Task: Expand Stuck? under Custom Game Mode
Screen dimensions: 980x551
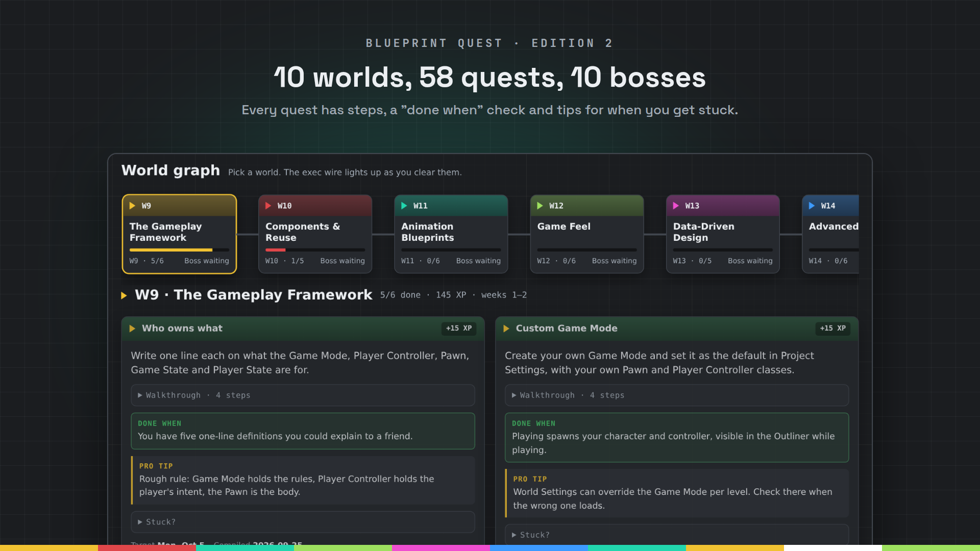Action: [677, 535]
